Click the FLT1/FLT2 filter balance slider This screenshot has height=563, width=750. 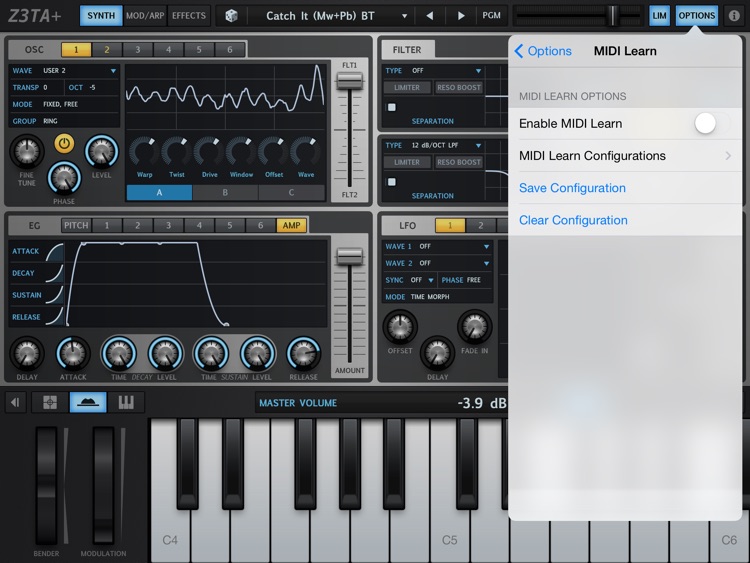[x=350, y=130]
